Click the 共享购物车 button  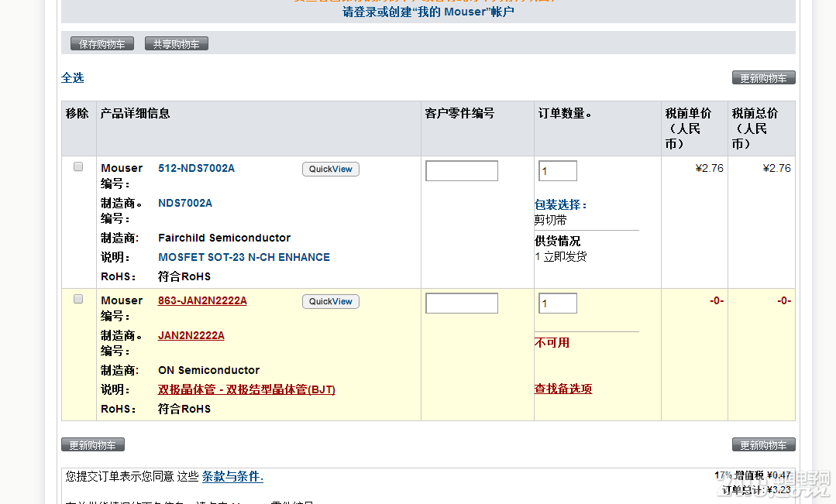[177, 43]
